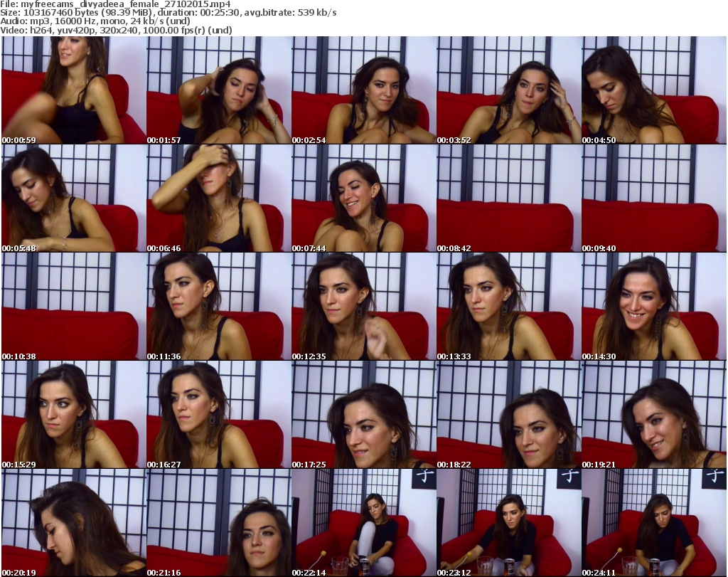Screen dimensions: 728x577
Task: Pick the thumbnail stamped 00:14:30
Action: (x=654, y=307)
